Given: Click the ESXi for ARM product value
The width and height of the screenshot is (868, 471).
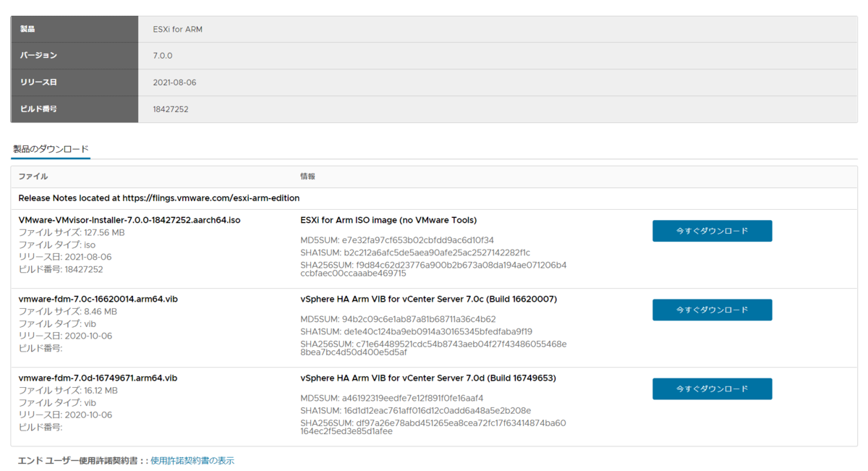Looking at the screenshot, I should point(178,30).
